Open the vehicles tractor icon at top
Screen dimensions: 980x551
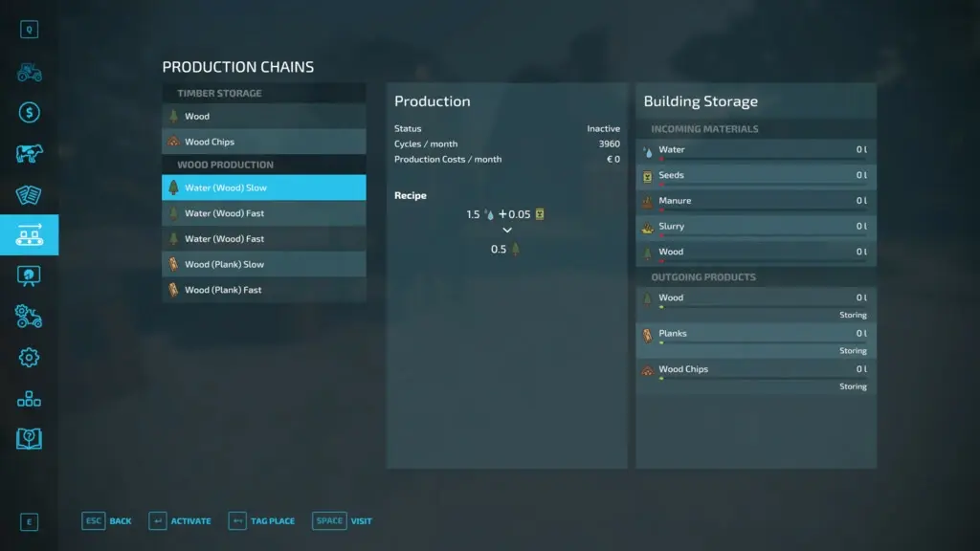pos(29,72)
